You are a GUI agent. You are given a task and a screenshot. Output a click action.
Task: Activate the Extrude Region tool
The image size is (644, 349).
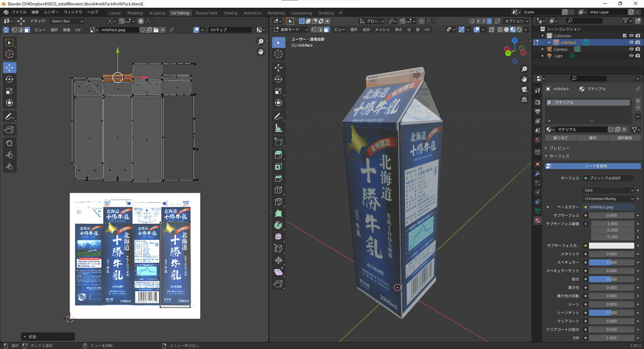(278, 155)
